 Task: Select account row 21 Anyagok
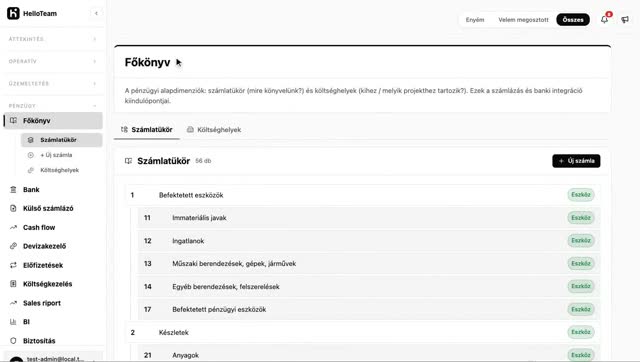point(369,354)
